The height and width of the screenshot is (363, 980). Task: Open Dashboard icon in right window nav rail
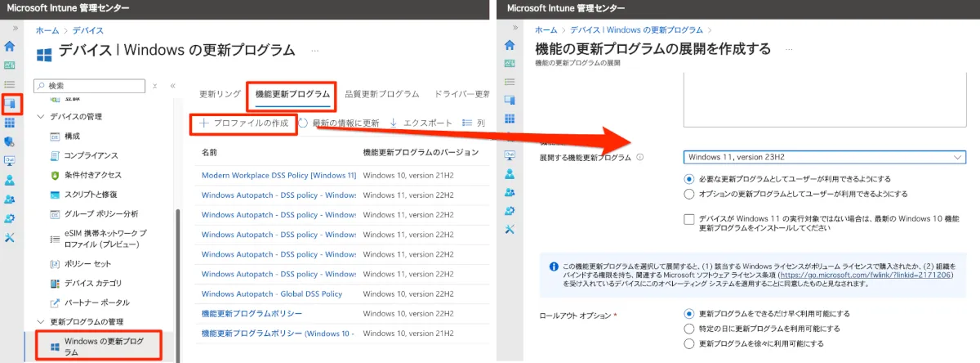[510, 64]
